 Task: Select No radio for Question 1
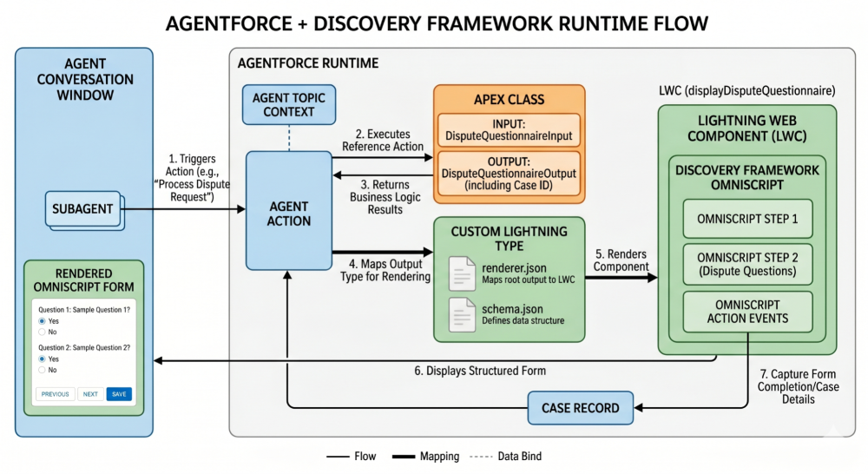(x=42, y=332)
